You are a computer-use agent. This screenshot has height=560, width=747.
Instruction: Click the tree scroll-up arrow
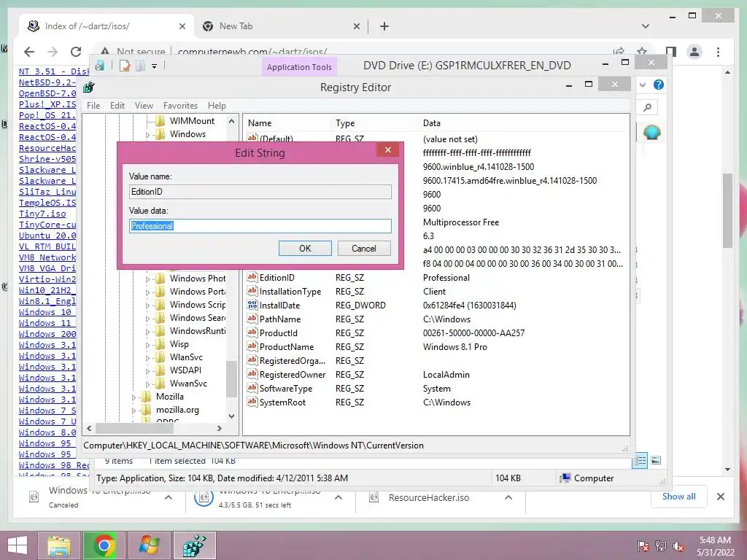click(231, 121)
